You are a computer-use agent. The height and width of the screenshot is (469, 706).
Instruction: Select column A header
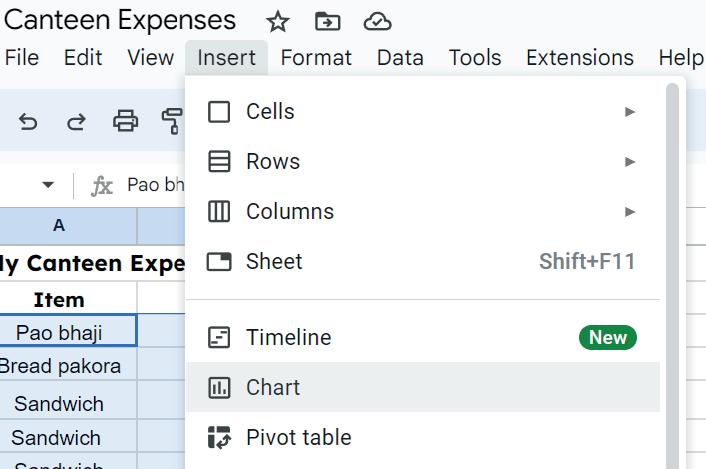(59, 226)
